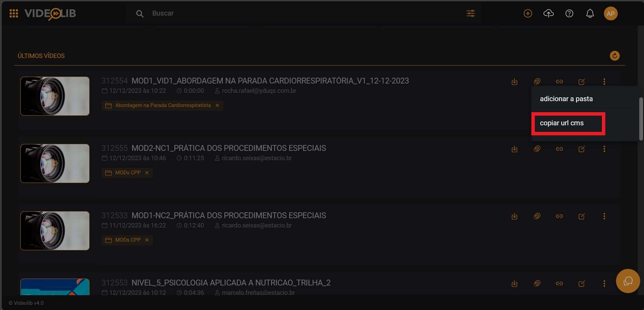Copy link icon for video 312553

[x=559, y=283]
